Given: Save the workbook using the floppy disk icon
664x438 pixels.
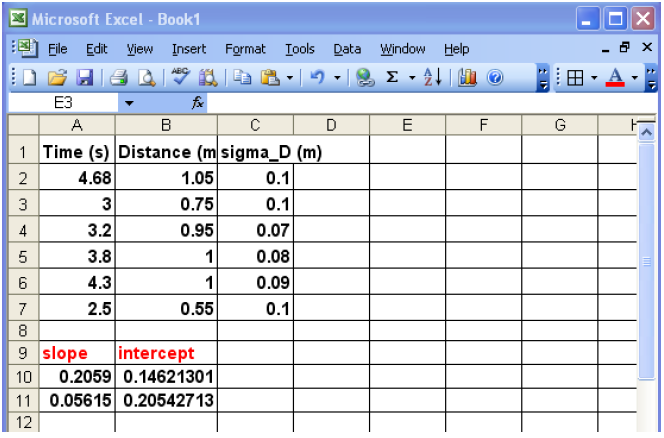Looking at the screenshot, I should [x=84, y=76].
